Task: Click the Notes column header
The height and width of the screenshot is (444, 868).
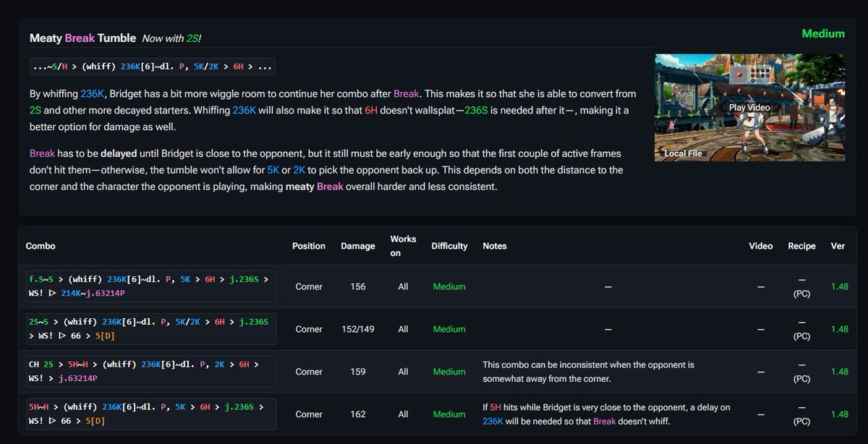Action: [x=495, y=246]
